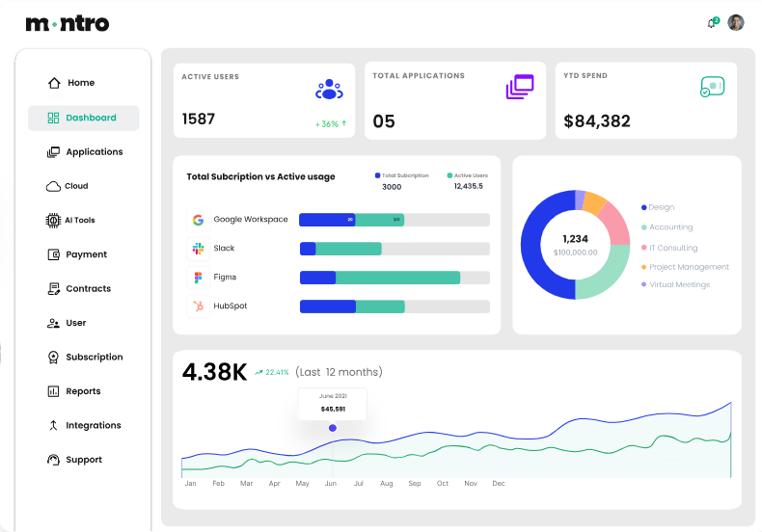Click the Cloud icon in sidebar
Image resolution: width=762 pixels, height=532 pixels.
(x=54, y=186)
